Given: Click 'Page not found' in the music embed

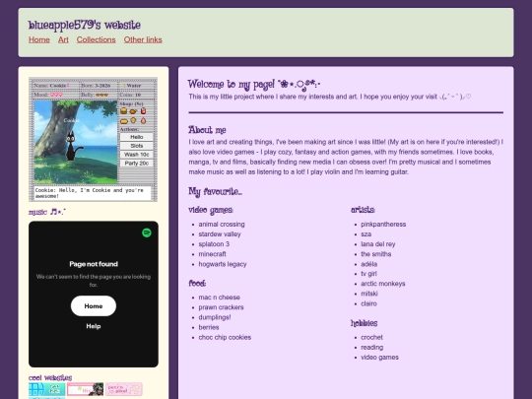Looking at the screenshot, I should [x=94, y=264].
